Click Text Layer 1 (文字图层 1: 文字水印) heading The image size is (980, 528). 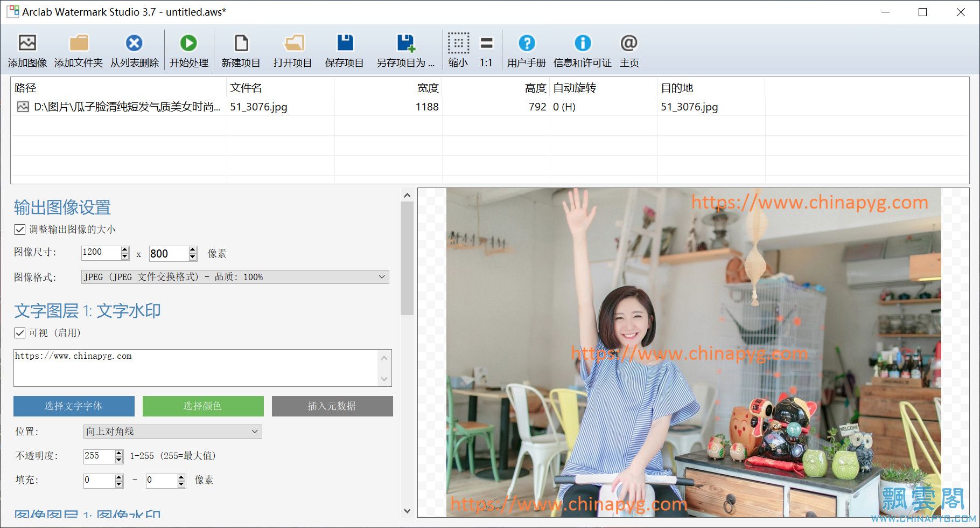87,311
